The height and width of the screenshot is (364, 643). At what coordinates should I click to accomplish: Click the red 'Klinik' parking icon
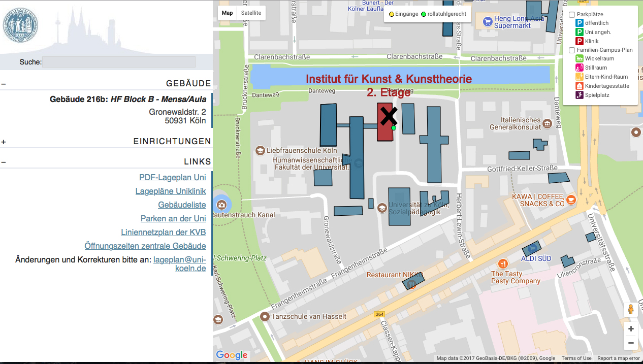pyautogui.click(x=579, y=41)
